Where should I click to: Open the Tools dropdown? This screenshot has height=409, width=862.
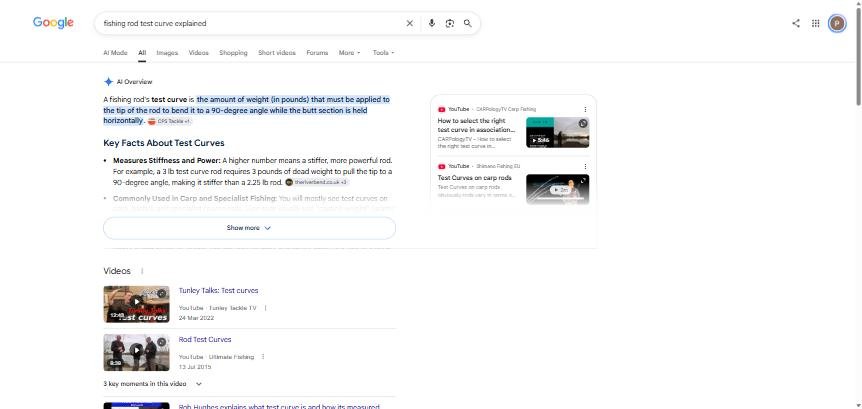[383, 53]
